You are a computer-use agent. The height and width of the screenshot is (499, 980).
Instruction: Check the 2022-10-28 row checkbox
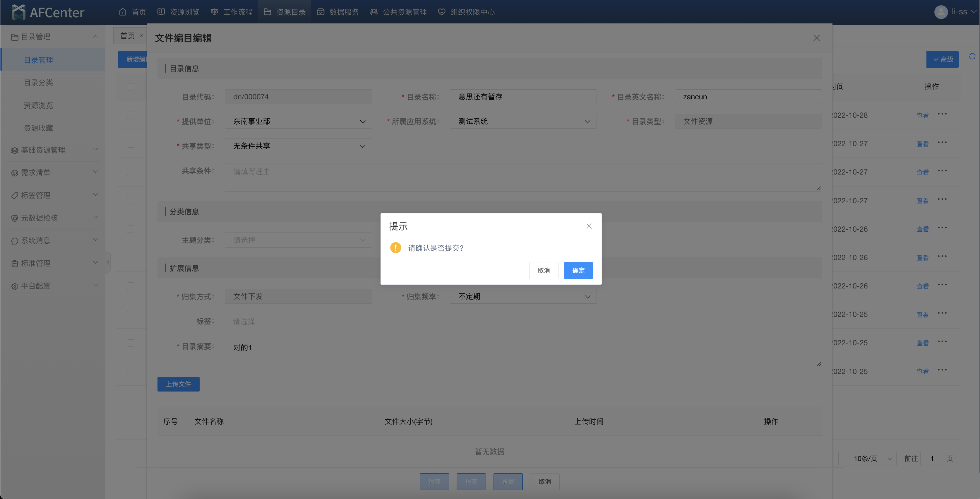coord(131,115)
